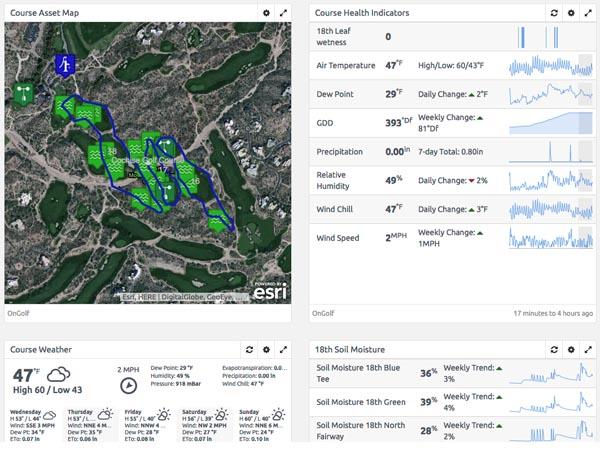Expand Course Asset Map to fullscreen
The width and height of the screenshot is (600, 454).
tap(284, 13)
